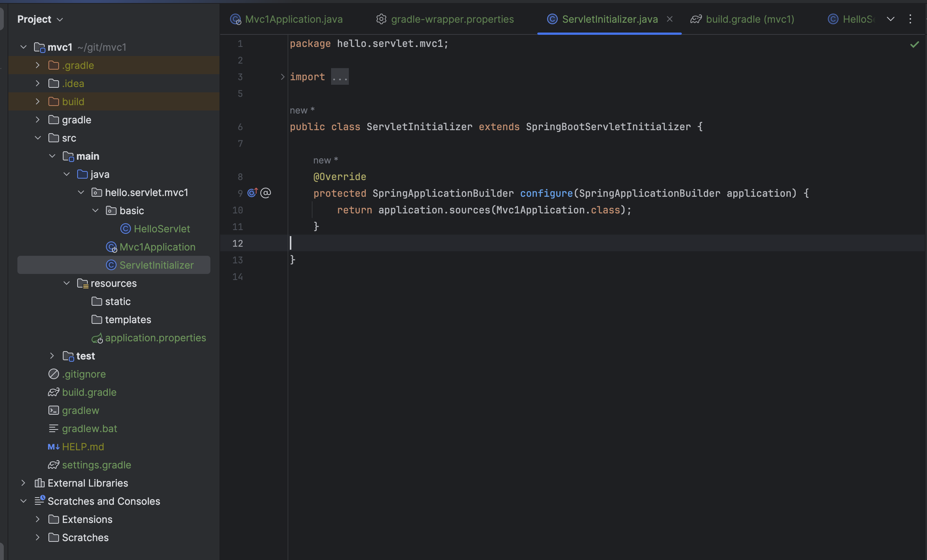Click the @ annotation gutter icon on line 9
Image resolution: width=927 pixels, height=560 pixels.
[x=266, y=193]
